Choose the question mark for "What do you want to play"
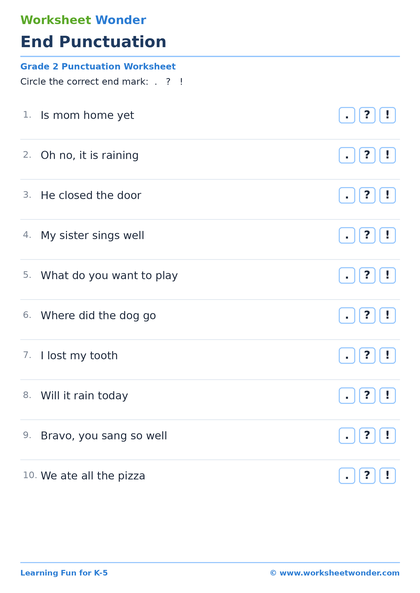The height and width of the screenshot is (593, 420). (x=367, y=276)
